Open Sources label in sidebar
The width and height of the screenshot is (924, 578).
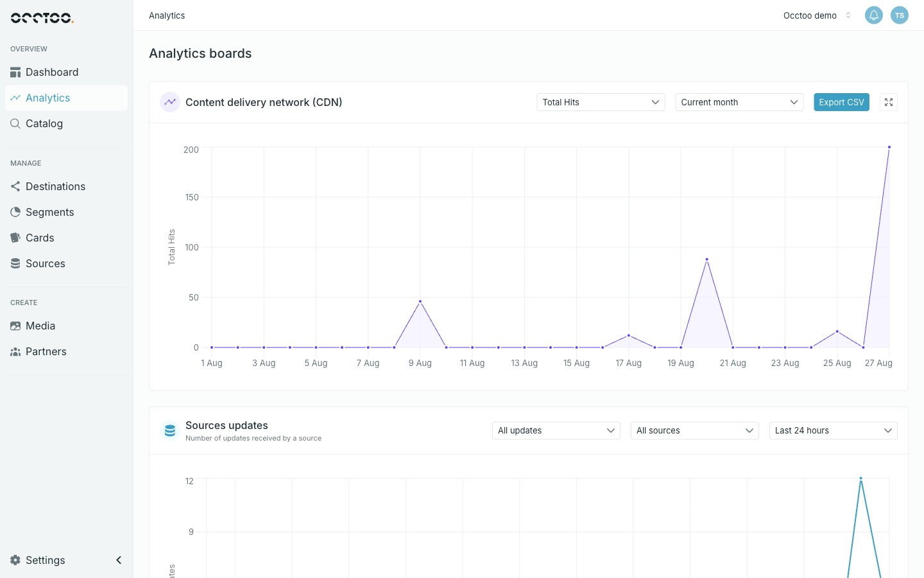46,263
